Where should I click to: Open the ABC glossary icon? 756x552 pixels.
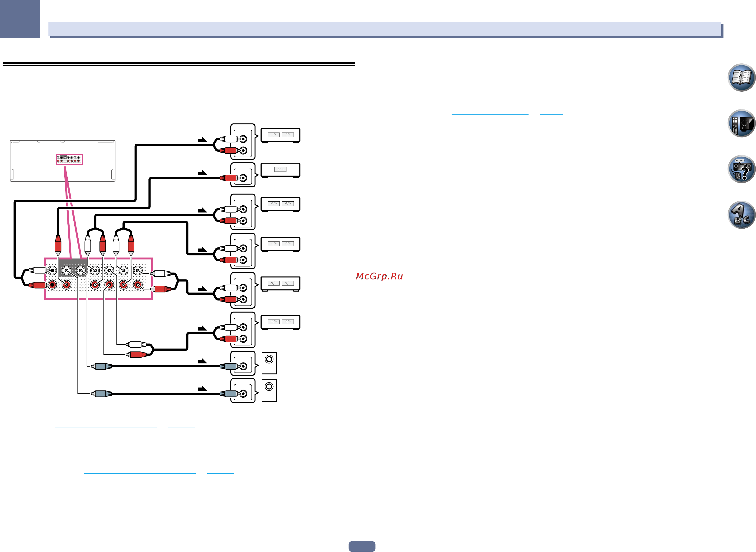tap(741, 215)
